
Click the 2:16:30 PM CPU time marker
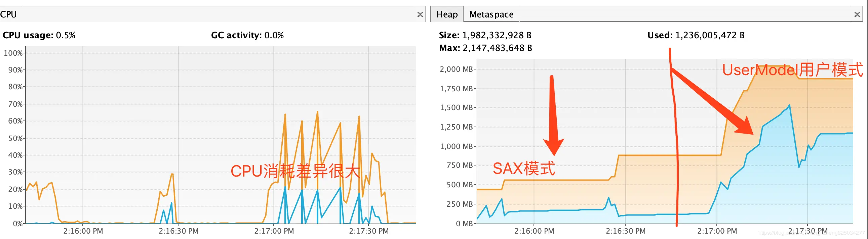click(179, 231)
